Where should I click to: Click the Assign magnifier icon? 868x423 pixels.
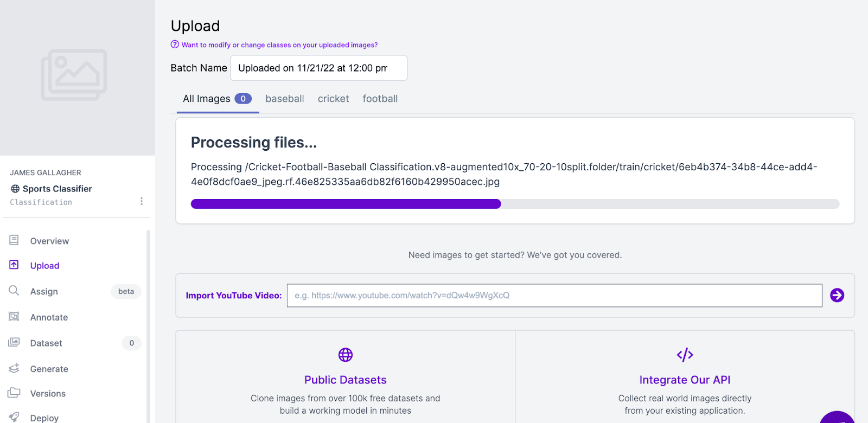coord(14,291)
